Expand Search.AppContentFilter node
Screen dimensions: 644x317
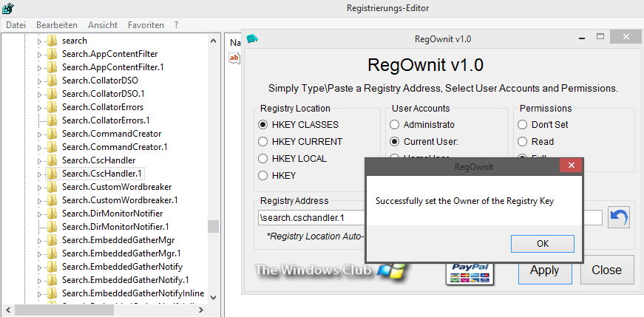[39, 54]
